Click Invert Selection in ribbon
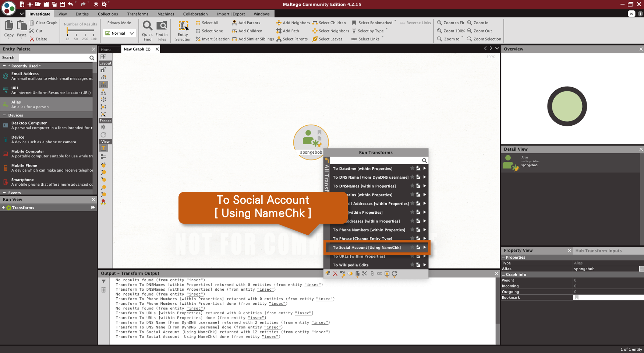Screen dimensions: 644x353 [212, 39]
